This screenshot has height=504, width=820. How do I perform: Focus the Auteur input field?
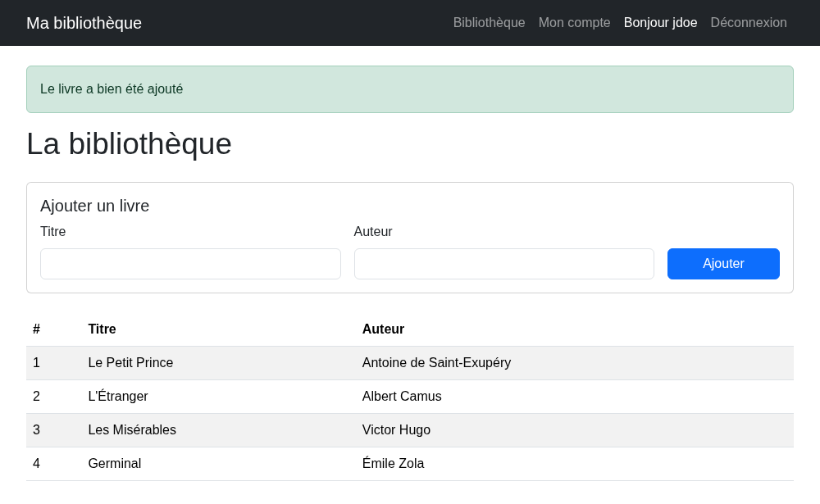pyautogui.click(x=504, y=264)
